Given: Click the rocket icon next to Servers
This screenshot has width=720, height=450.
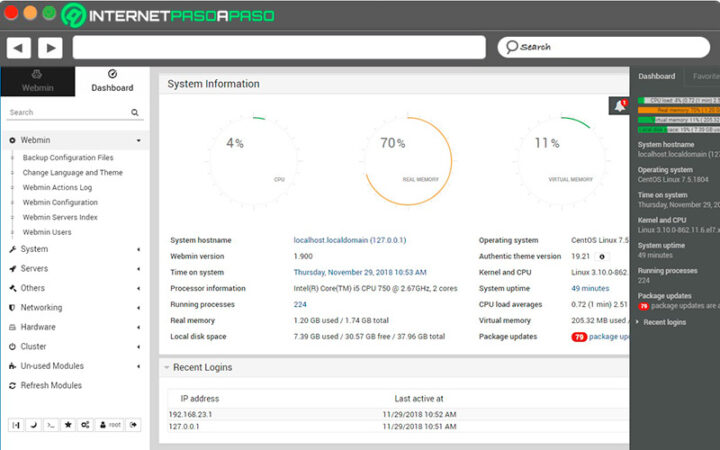Looking at the screenshot, I should coord(12,269).
